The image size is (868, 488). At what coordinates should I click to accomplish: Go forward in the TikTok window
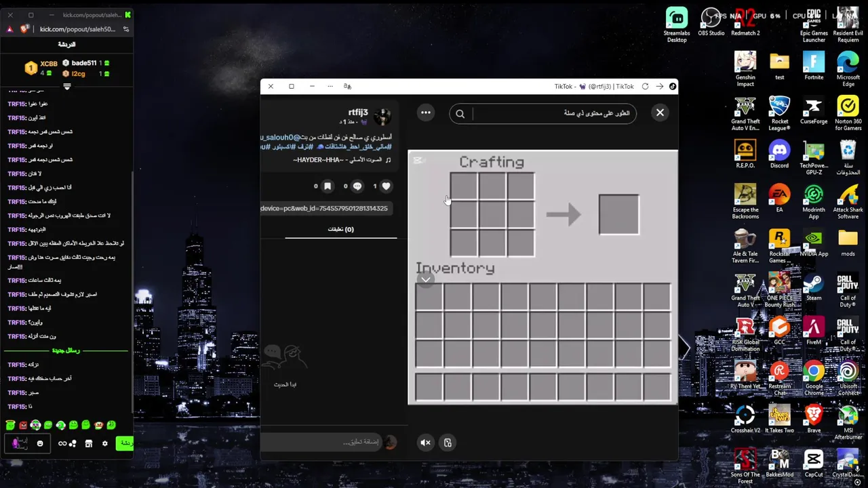[x=659, y=86]
